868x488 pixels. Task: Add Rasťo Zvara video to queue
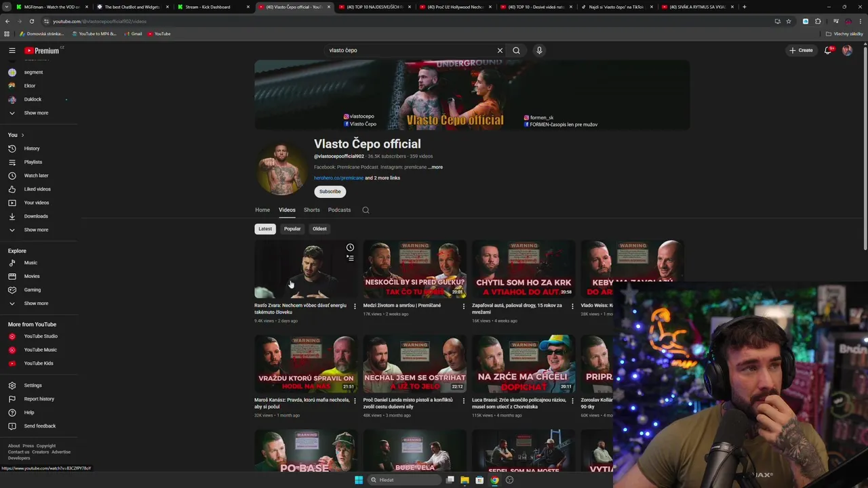coord(350,258)
